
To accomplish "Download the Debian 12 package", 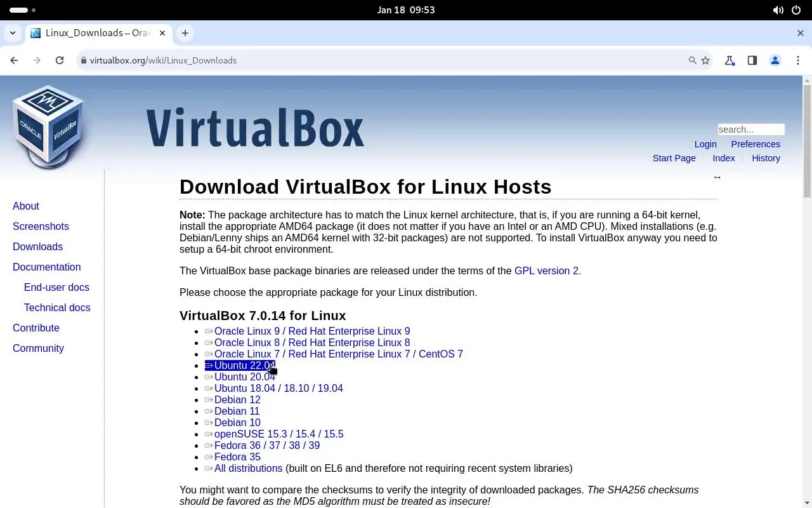I will pos(233,399).
